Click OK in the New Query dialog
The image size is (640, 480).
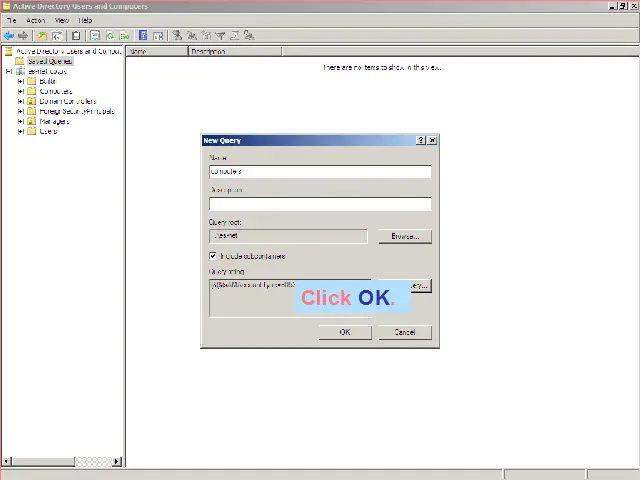pos(345,332)
